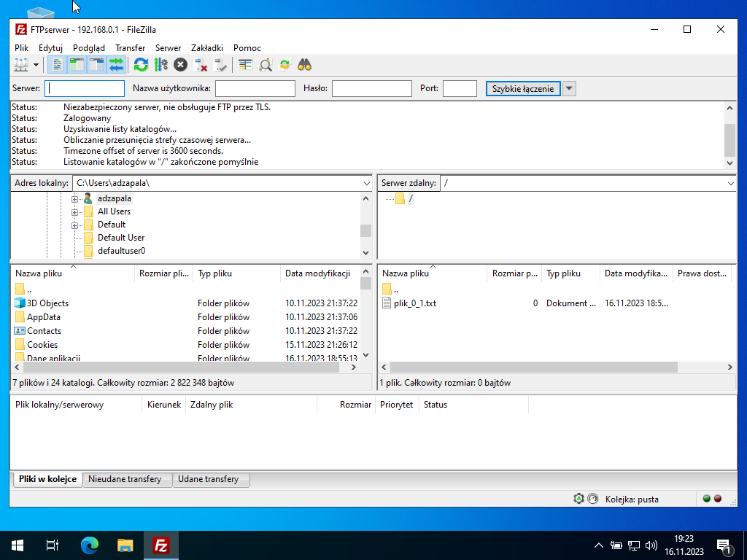Switch to the Udane transfery tab

[x=209, y=479]
